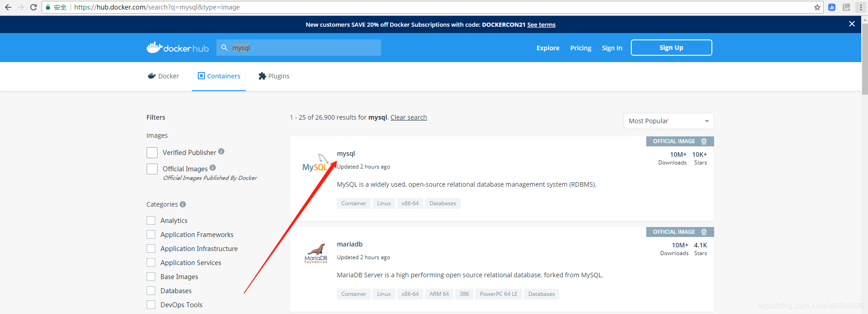Open the mysql image title link

(x=346, y=154)
